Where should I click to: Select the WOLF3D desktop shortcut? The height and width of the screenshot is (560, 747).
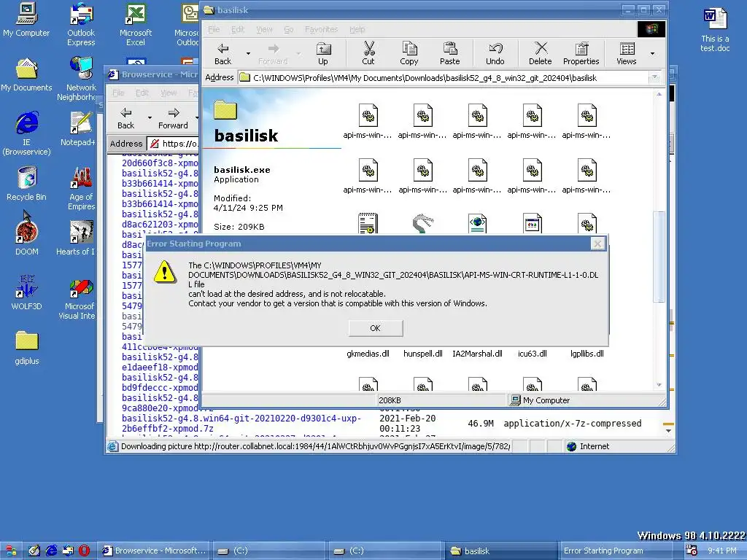tap(26, 293)
